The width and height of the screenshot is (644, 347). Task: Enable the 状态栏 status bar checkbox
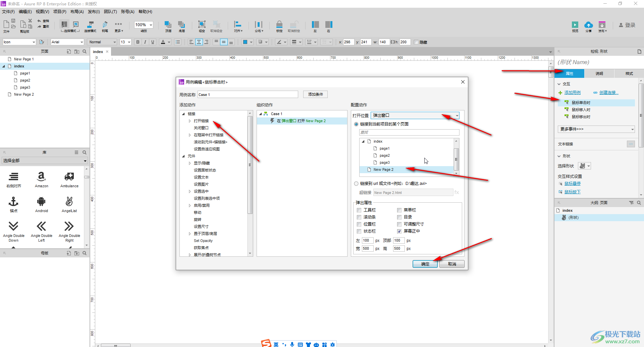(x=359, y=231)
